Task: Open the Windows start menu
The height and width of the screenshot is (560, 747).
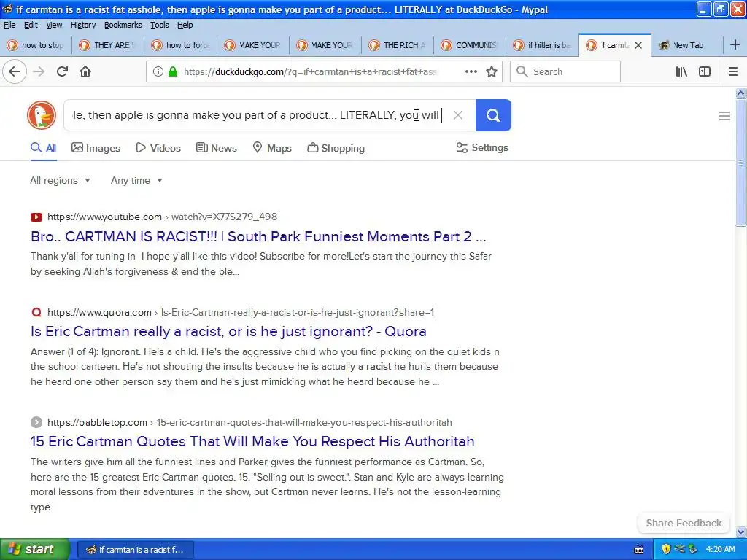Action: pos(34,549)
